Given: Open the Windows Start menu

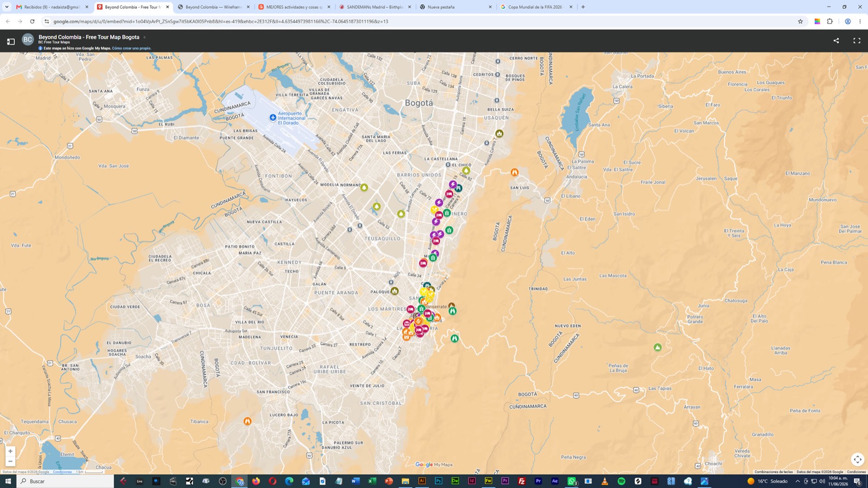Looking at the screenshot, I should tap(8, 481).
